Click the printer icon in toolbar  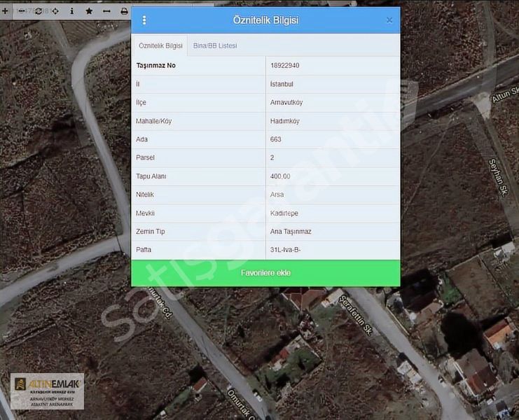click(x=124, y=11)
